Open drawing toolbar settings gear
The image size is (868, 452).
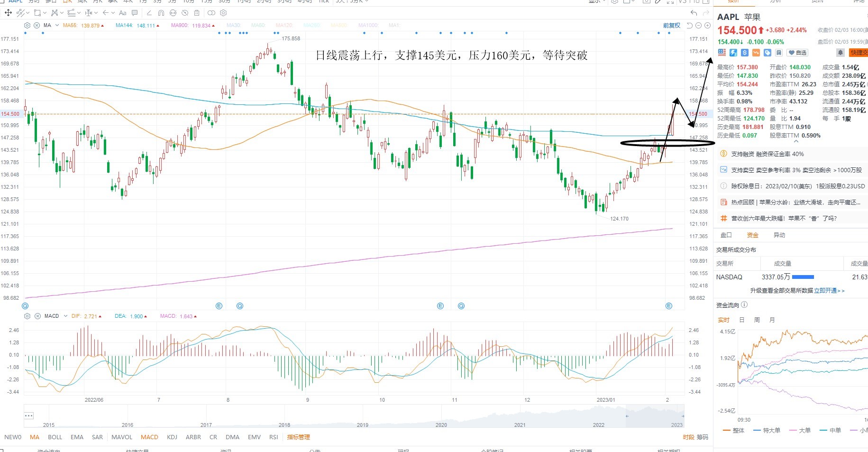pos(224,13)
